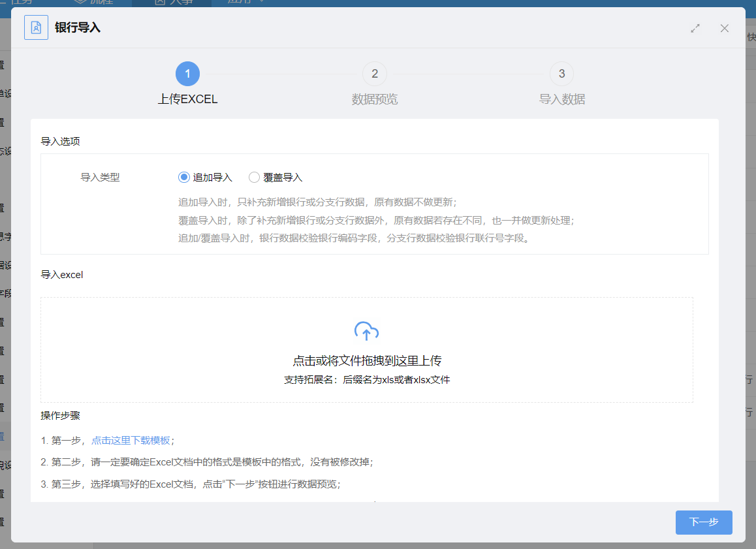Select the 覆盖导入 radio option
Screen dimensions: 756x549
coord(254,178)
